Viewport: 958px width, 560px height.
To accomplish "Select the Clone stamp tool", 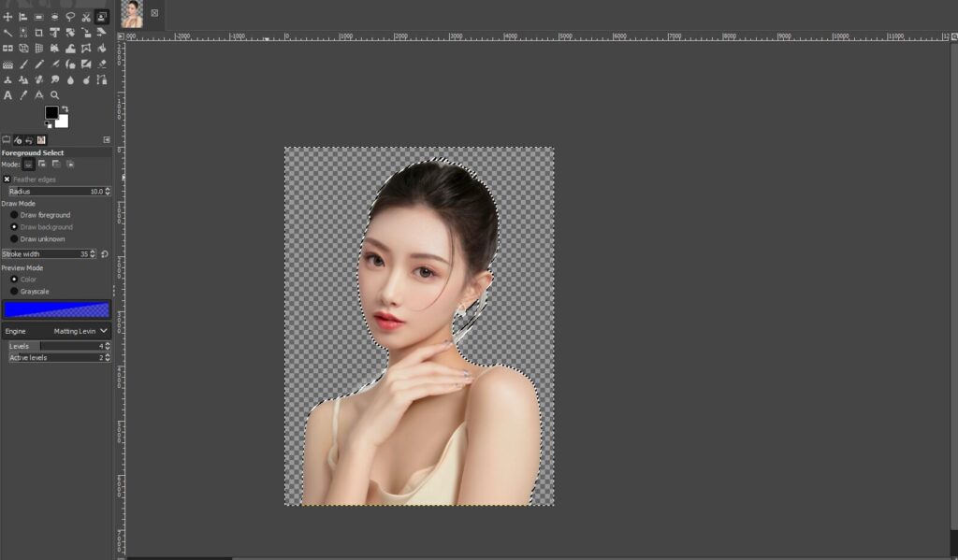I will click(x=7, y=80).
